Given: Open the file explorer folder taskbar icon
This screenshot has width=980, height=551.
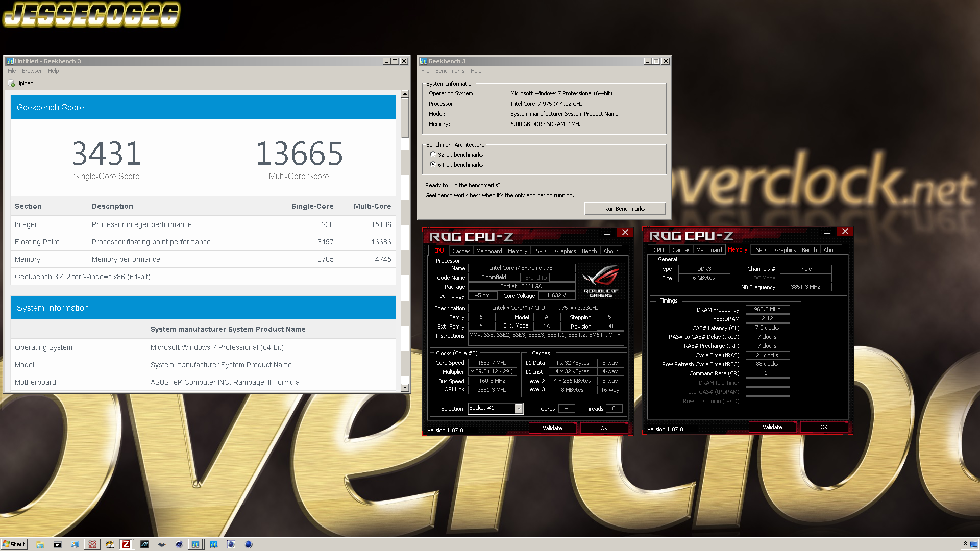Looking at the screenshot, I should (40, 544).
